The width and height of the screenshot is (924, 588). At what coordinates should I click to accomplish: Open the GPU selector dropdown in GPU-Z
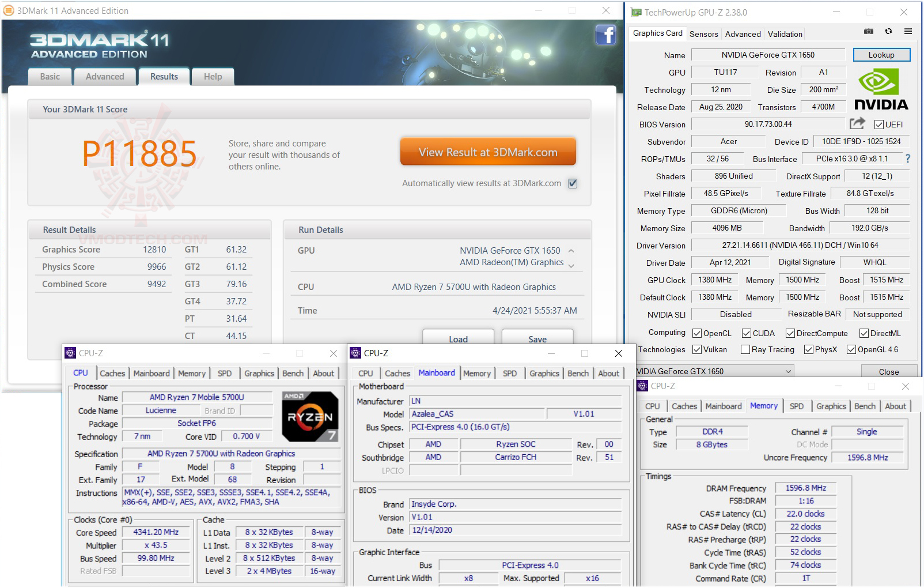(715, 371)
